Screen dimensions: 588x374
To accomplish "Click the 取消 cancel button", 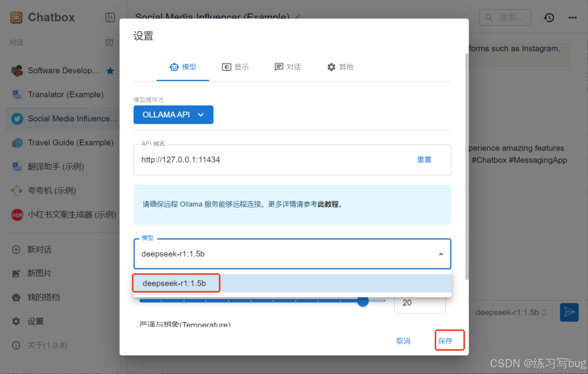I will 403,341.
